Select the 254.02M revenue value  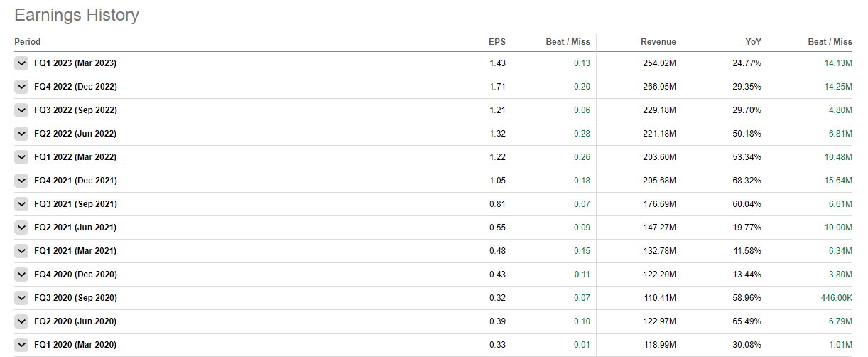[658, 63]
